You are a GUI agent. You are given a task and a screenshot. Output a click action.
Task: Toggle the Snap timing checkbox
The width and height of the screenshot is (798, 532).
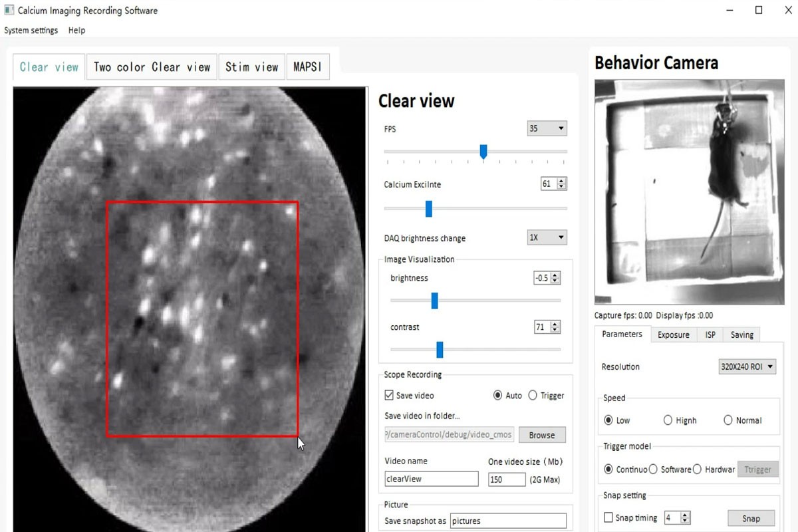click(608, 517)
